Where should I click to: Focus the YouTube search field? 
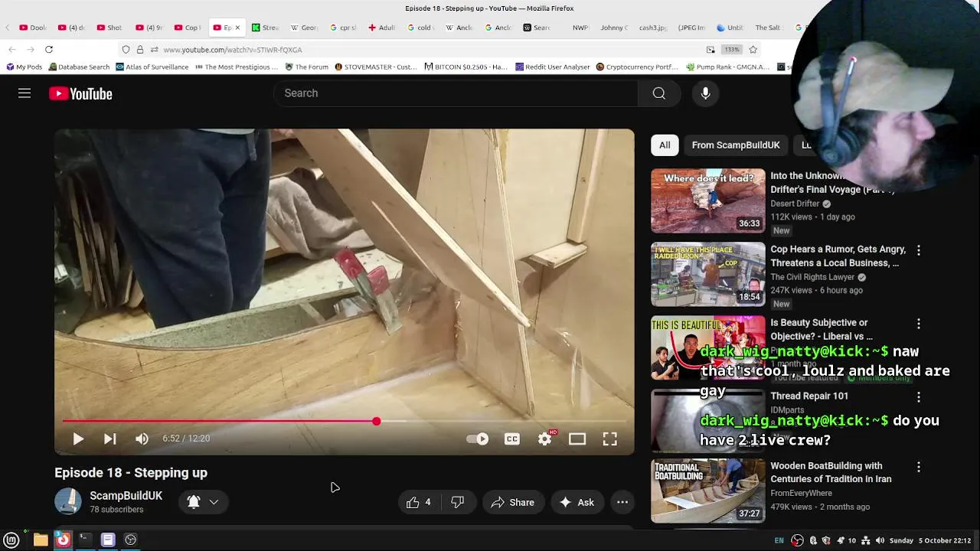pos(456,93)
